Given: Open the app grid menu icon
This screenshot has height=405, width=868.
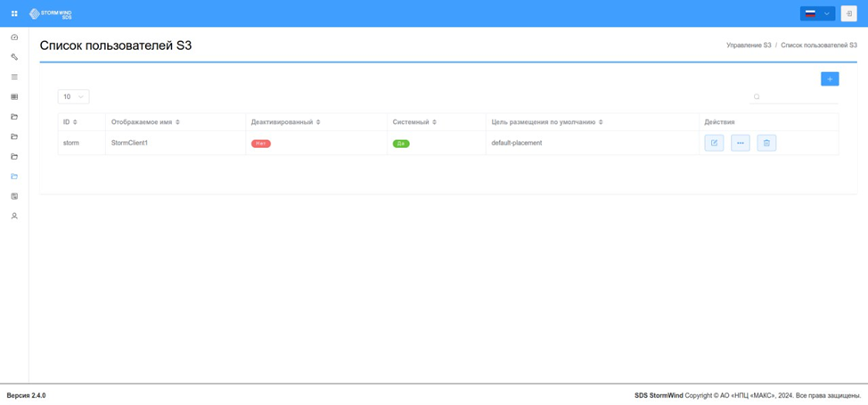Looking at the screenshot, I should click(x=14, y=13).
